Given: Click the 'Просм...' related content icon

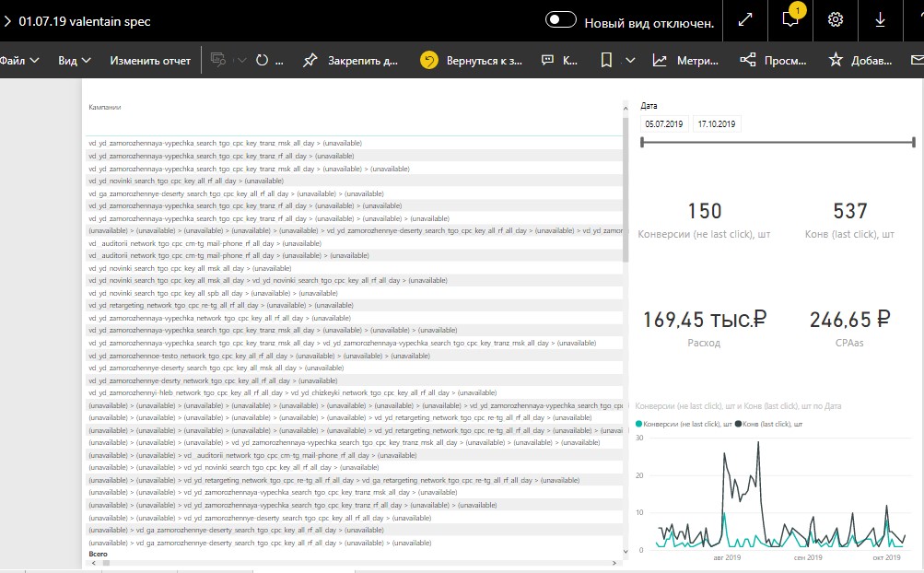Looking at the screenshot, I should (x=748, y=60).
